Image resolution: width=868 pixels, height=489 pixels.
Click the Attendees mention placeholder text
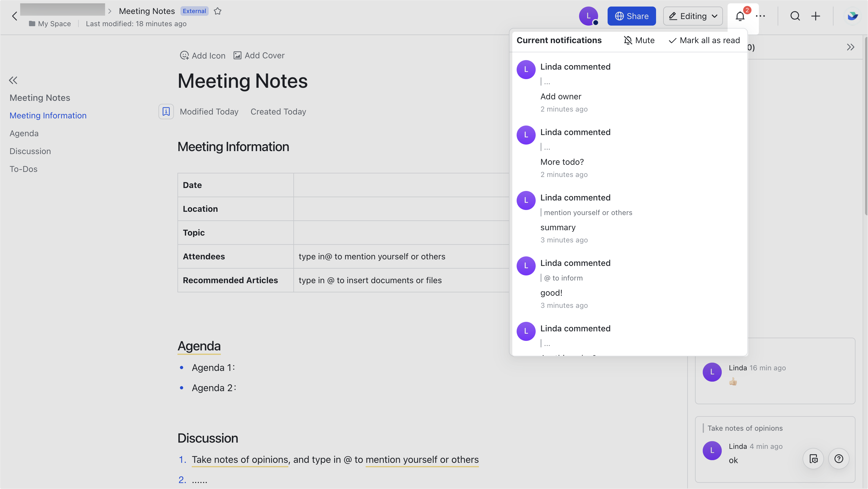point(372,257)
